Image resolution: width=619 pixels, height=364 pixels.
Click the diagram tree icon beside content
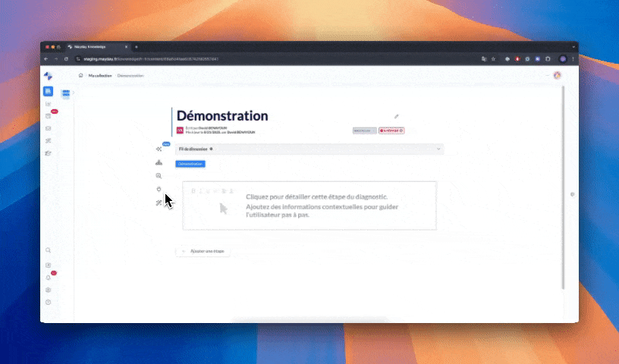(159, 162)
